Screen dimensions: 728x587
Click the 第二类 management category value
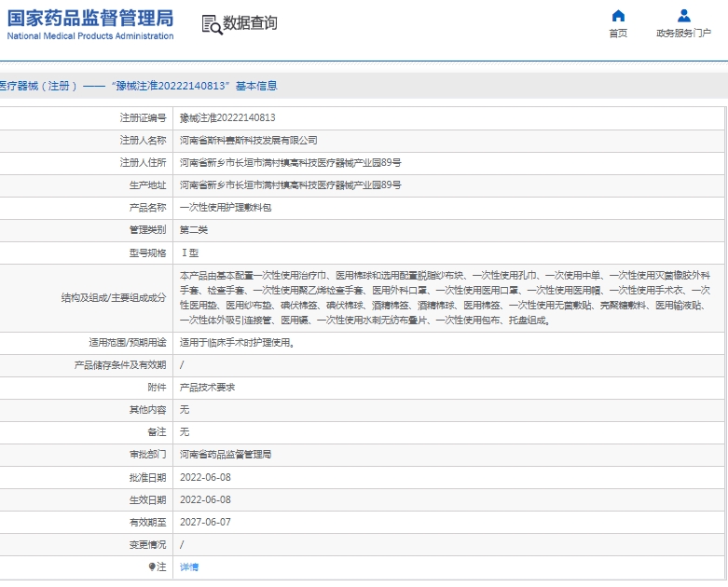(194, 230)
